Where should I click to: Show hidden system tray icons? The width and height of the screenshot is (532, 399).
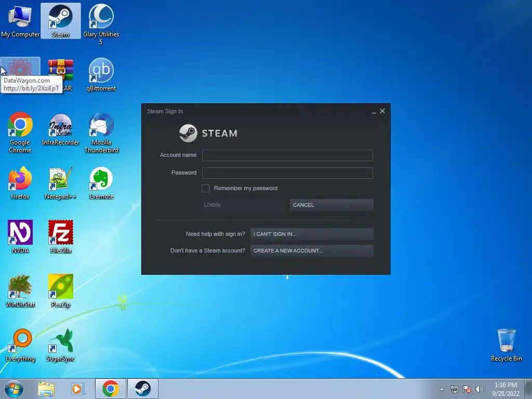tap(442, 389)
